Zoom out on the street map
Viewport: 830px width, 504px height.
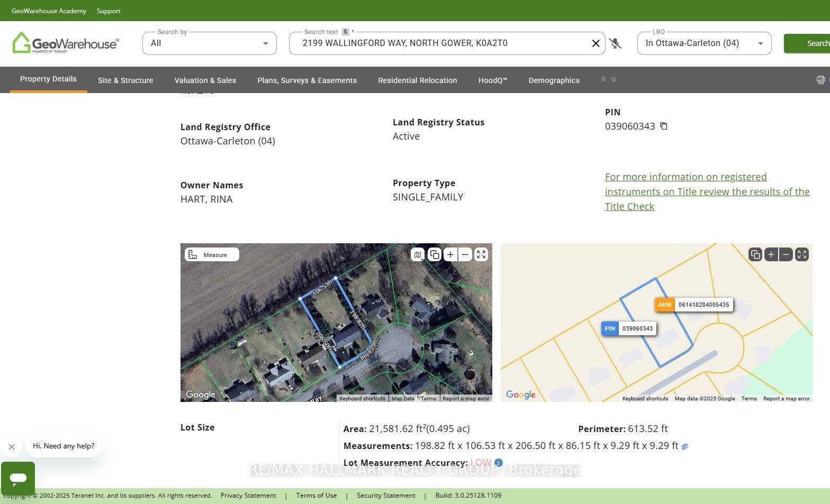786,254
